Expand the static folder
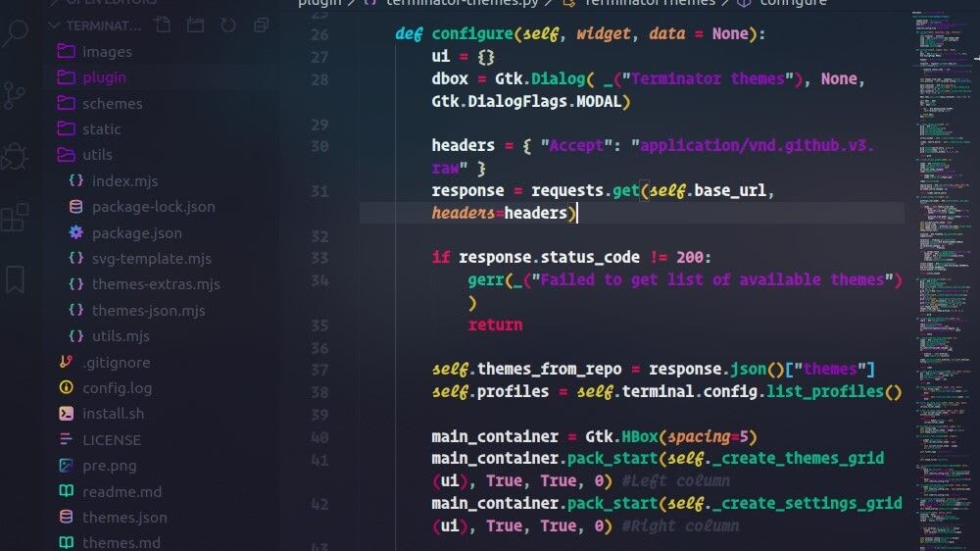Screen dimensions: 980x551 (x=101, y=129)
